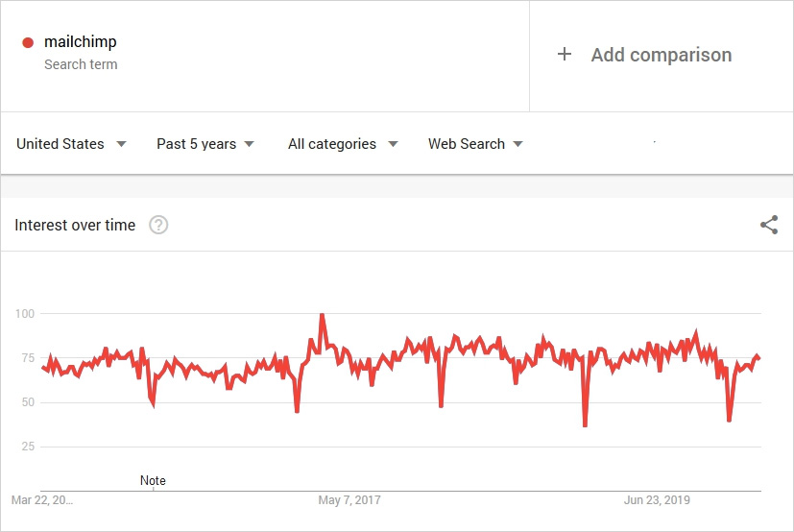
Task: Click the May 7, 2017 date label
Action: (349, 500)
